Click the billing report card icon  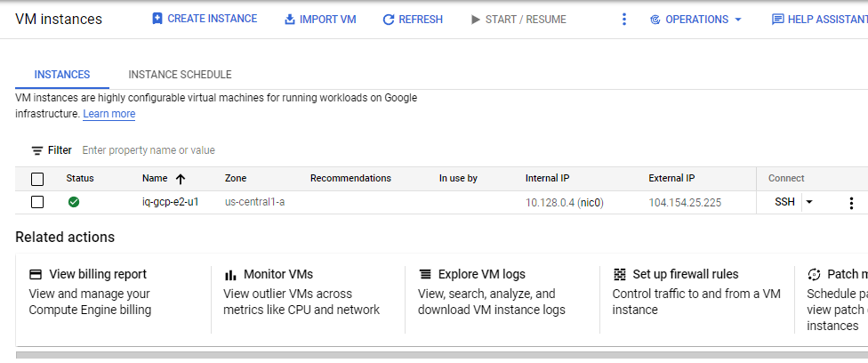coord(36,274)
